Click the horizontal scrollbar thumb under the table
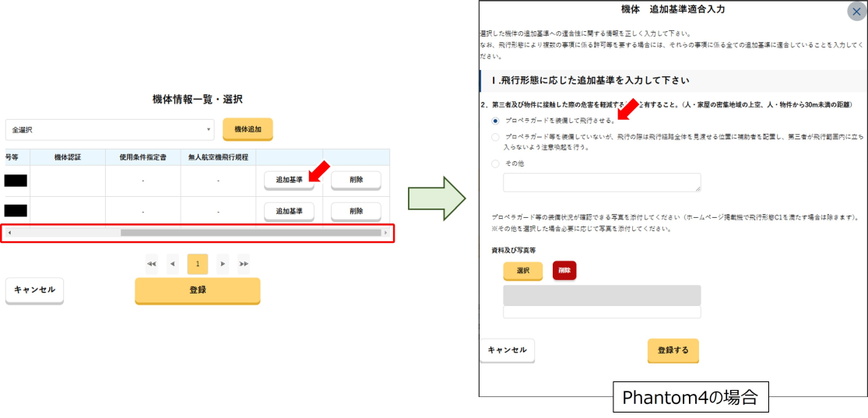The width and height of the screenshot is (868, 418). coord(249,233)
